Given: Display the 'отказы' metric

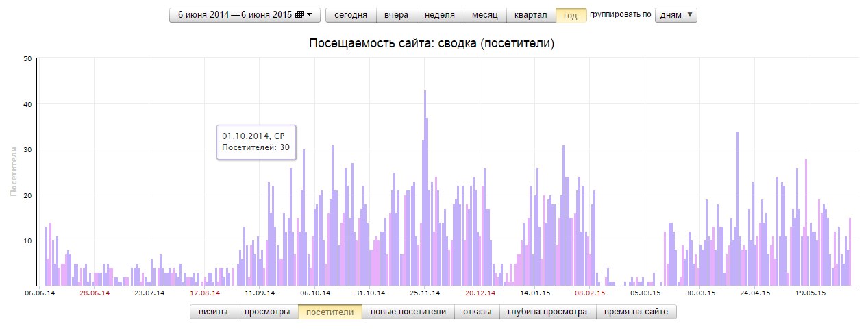Looking at the screenshot, I should pos(477,312).
